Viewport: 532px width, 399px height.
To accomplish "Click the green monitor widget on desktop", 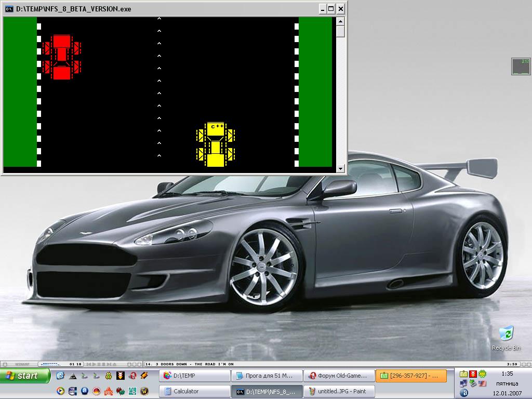I will [521, 66].
